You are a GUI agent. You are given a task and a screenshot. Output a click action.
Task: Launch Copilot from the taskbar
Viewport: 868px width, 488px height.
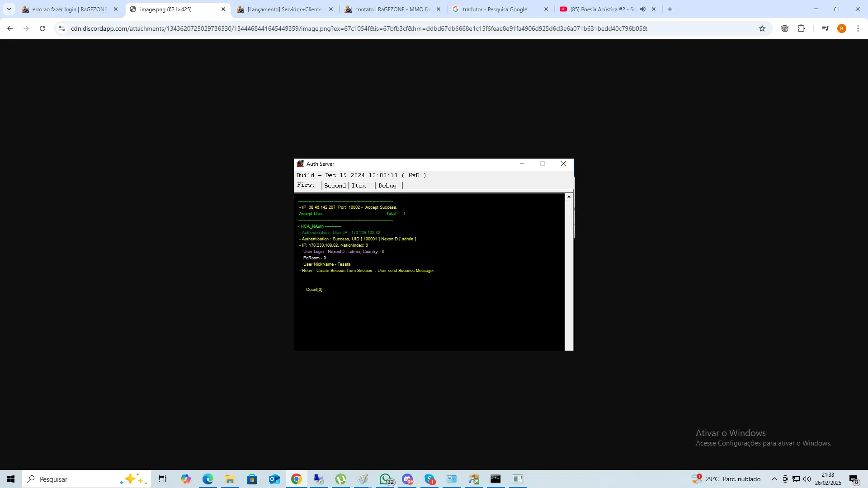point(185,479)
